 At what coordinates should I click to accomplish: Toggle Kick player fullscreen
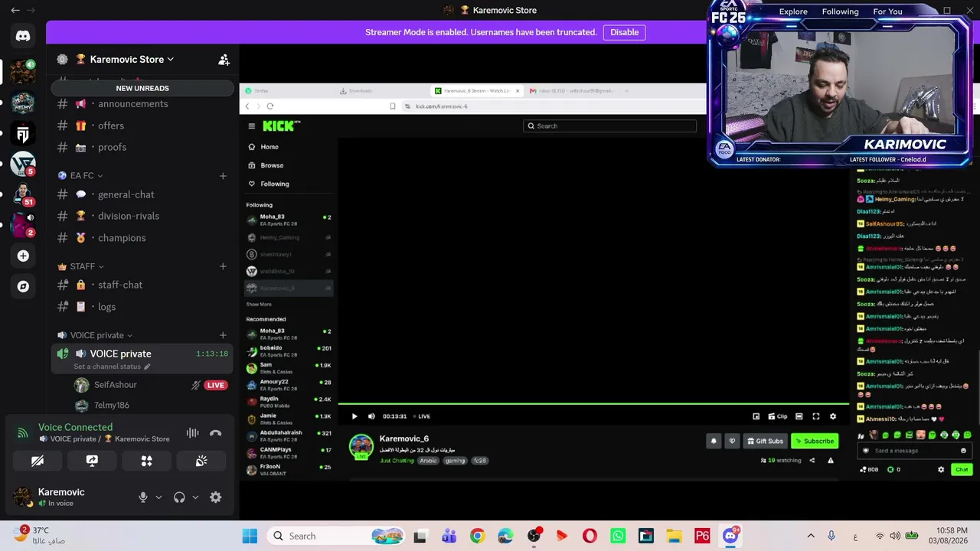click(816, 416)
